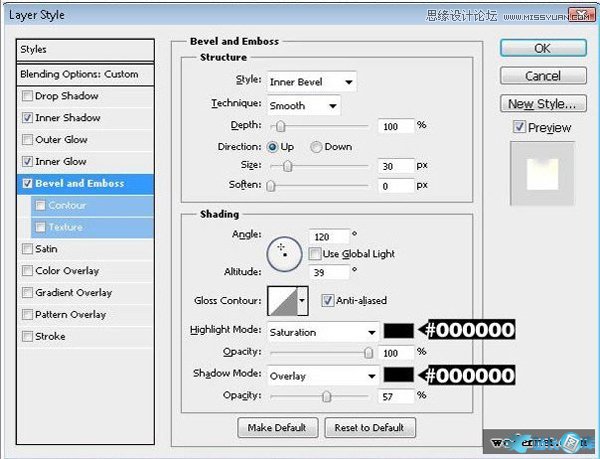Disable the Anti-aliased checkbox
Image resolution: width=600 pixels, height=459 pixels.
327,300
